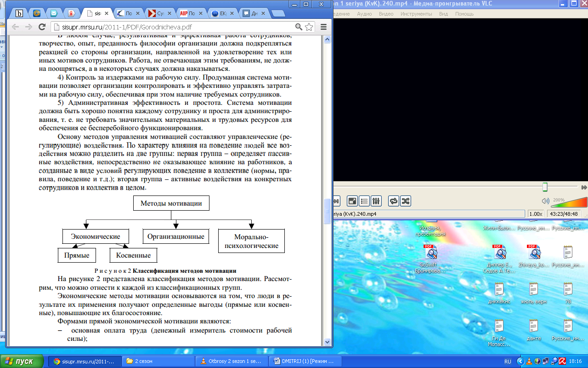Open the '2 сезон' folder taskbar button
Viewport: 588px width, 368px height.
point(159,361)
